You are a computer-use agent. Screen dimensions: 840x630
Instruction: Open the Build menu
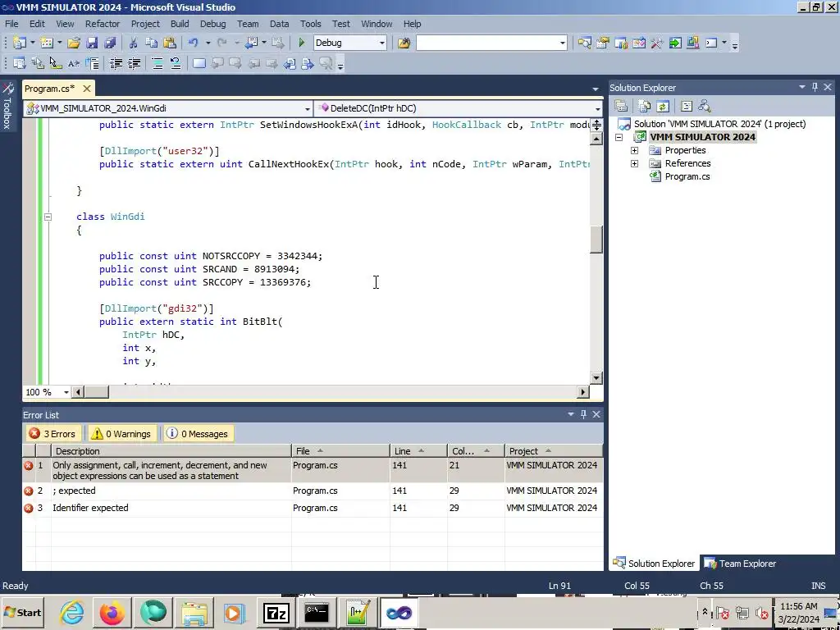(x=180, y=24)
